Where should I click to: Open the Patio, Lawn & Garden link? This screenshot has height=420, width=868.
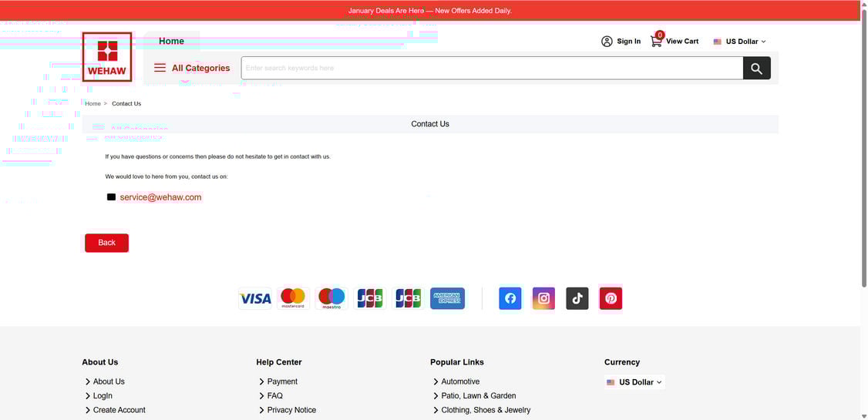[x=478, y=396]
